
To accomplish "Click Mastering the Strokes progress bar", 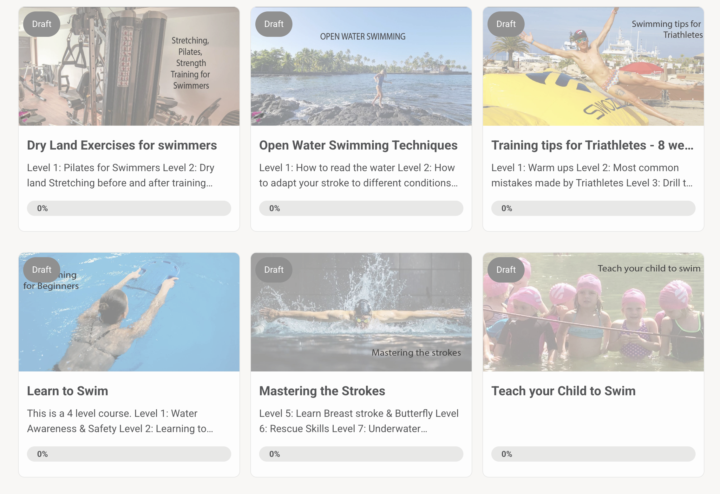I will [361, 454].
